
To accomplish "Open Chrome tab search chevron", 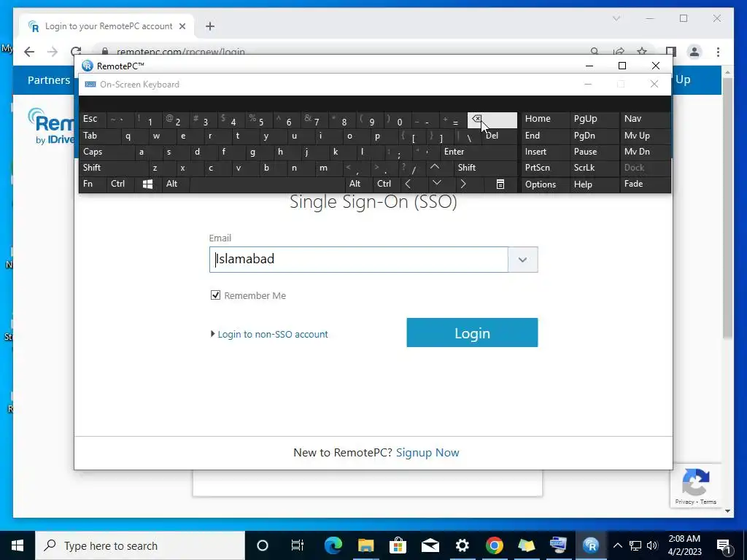I will click(616, 18).
